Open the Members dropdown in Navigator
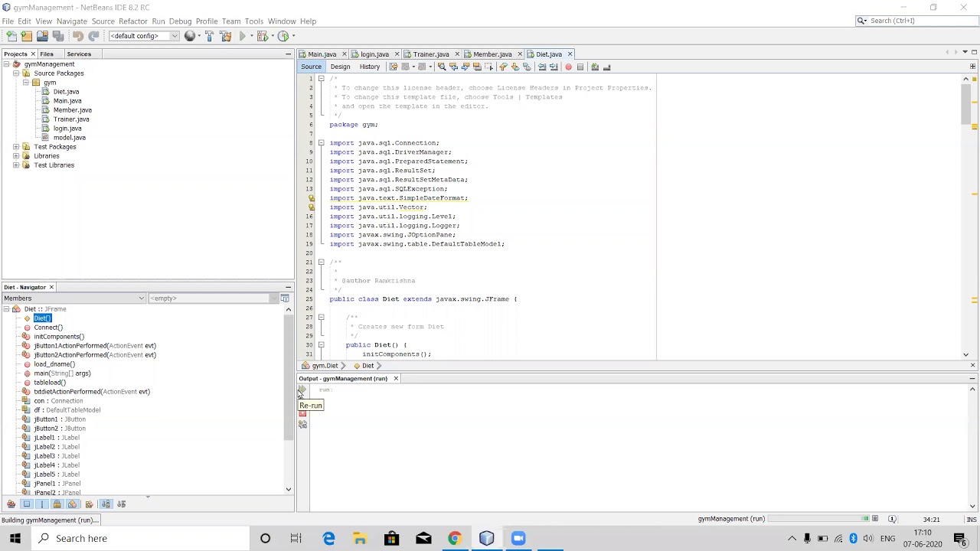This screenshot has height=551, width=980. pos(73,298)
